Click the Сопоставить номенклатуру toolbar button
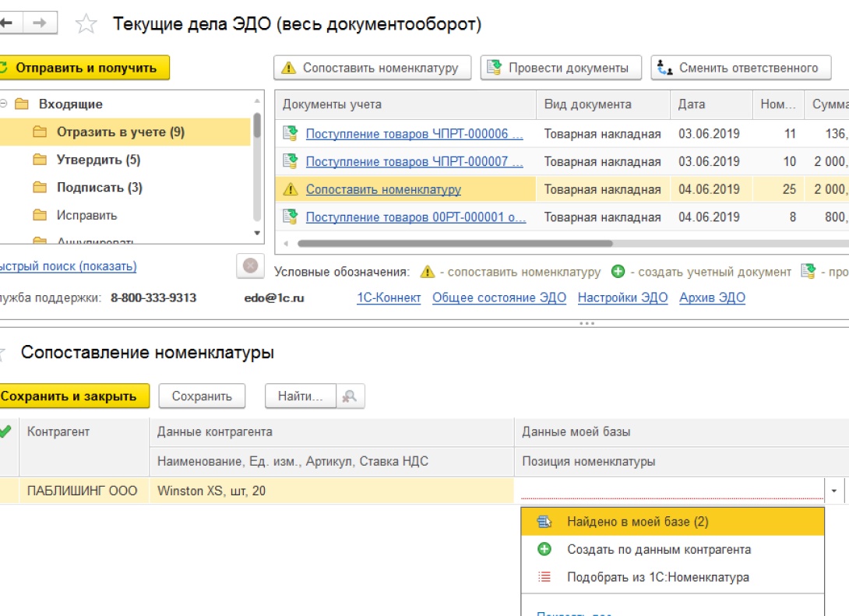Viewport: 849px width, 616px height. pyautogui.click(x=372, y=68)
